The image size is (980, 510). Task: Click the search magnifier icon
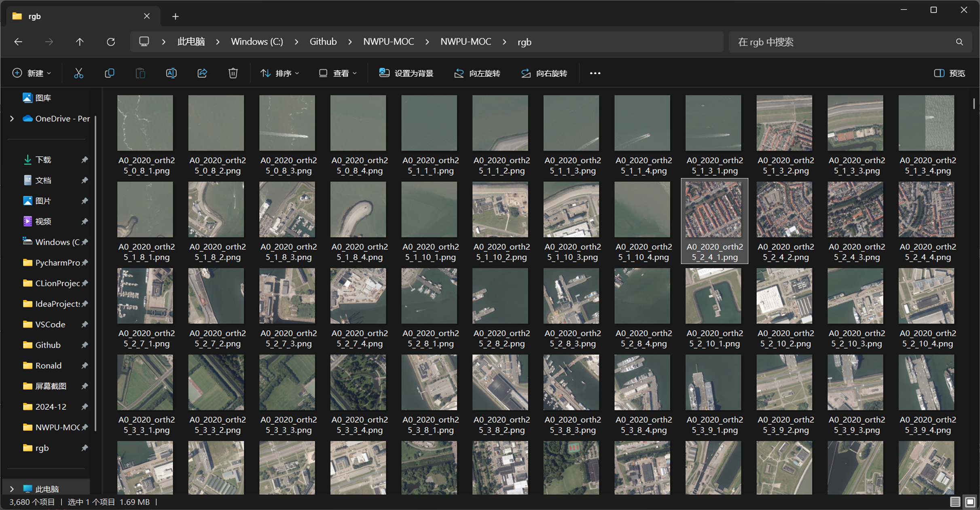tap(959, 42)
